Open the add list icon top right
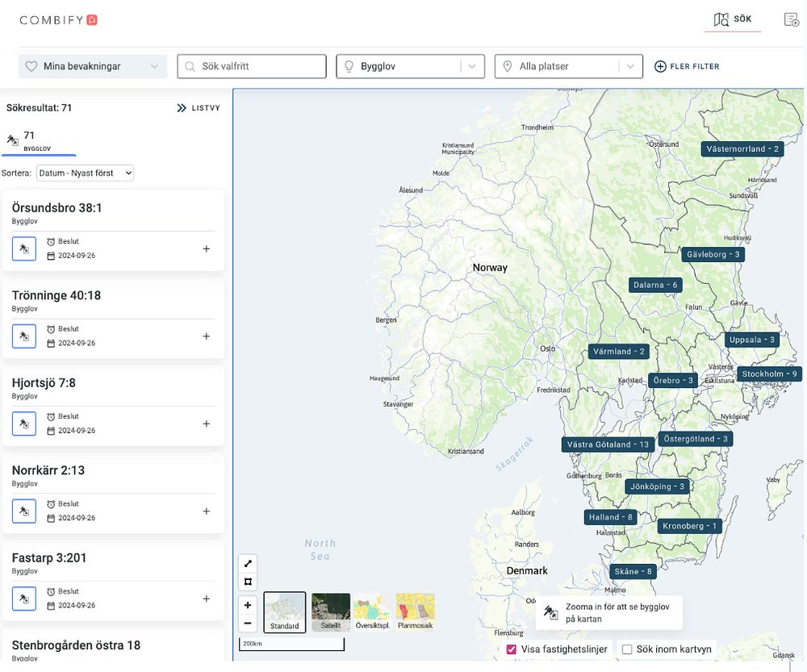The height and width of the screenshot is (672, 807). click(791, 19)
